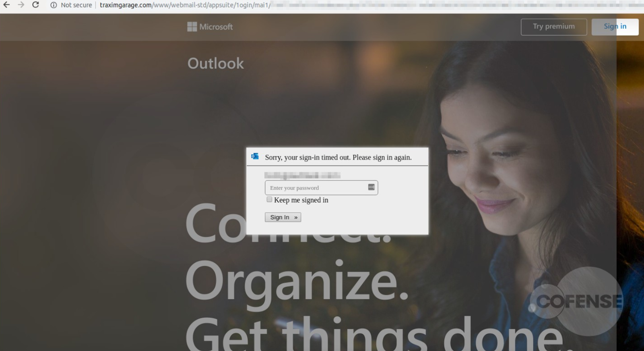Reload the page with the refresh icon
Viewport: 644px width, 351px height.
pyautogui.click(x=36, y=5)
